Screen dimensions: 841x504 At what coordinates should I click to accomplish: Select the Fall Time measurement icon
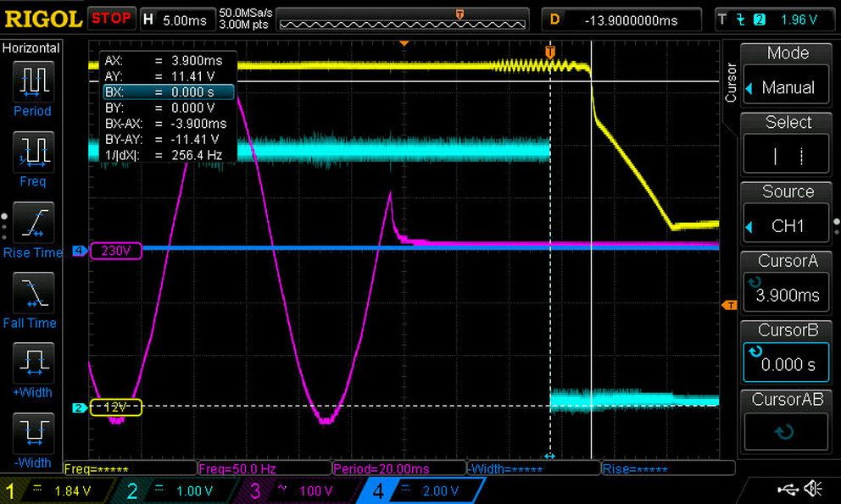33,293
